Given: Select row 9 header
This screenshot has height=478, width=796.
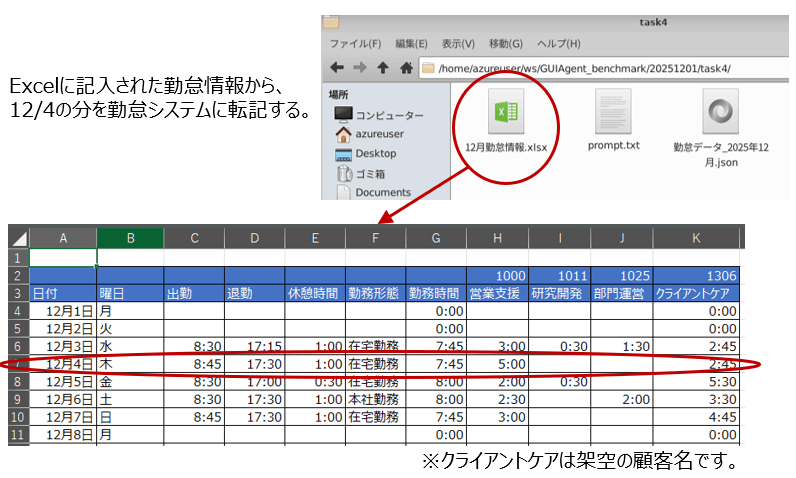Looking at the screenshot, I should tap(19, 399).
